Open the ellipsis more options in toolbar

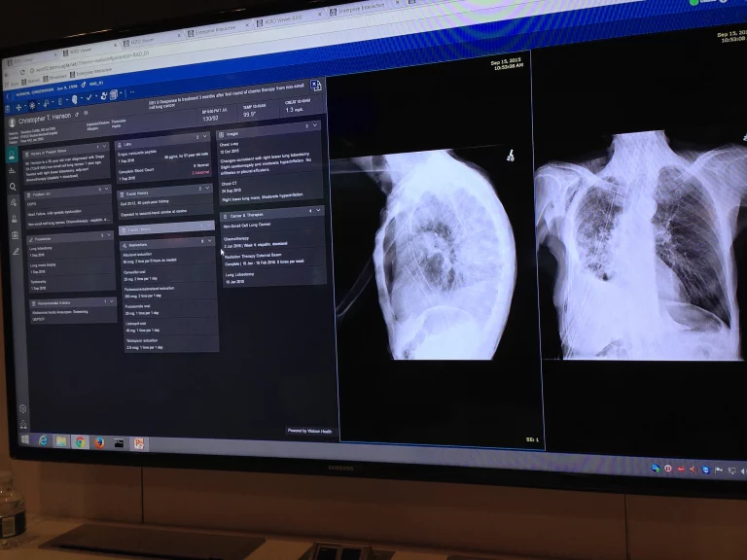pos(132,92)
